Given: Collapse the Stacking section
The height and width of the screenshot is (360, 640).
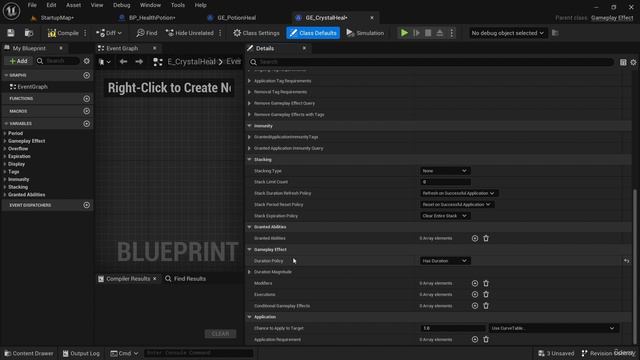Looking at the screenshot, I should click(249, 160).
